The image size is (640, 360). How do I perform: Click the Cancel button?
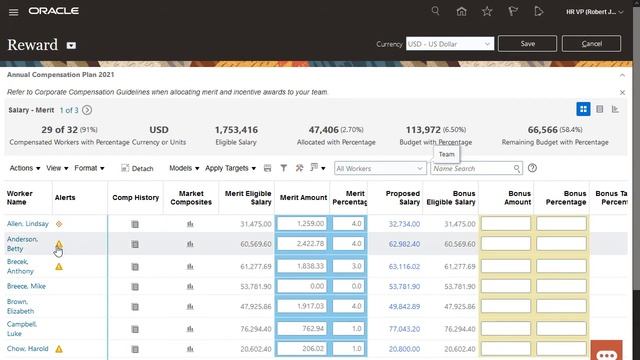click(x=591, y=44)
